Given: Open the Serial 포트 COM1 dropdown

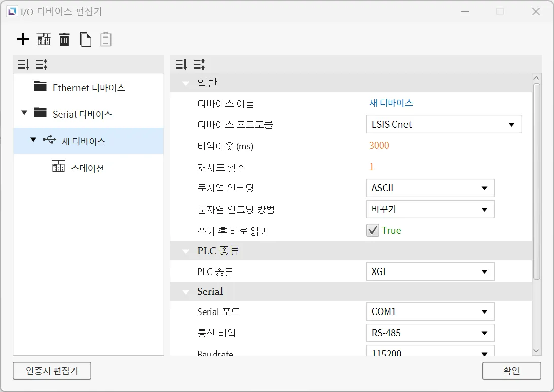Looking at the screenshot, I should click(429, 312).
